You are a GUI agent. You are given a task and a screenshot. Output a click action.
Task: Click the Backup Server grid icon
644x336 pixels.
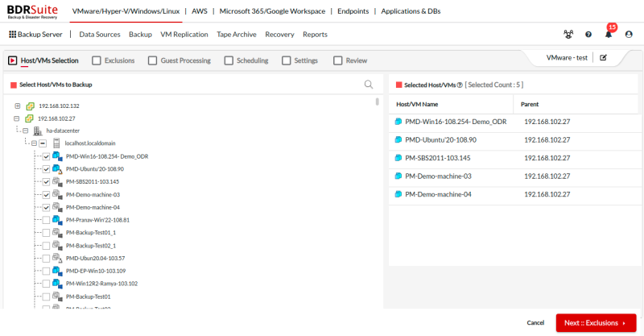[12, 35]
